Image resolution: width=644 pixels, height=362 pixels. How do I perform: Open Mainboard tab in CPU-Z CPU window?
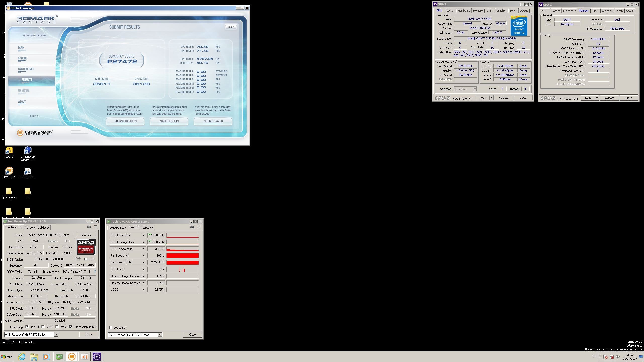pos(464,11)
